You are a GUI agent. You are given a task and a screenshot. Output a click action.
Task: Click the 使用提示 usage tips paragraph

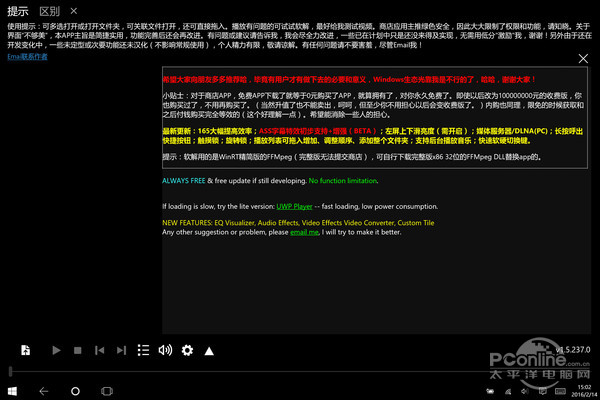(299, 36)
